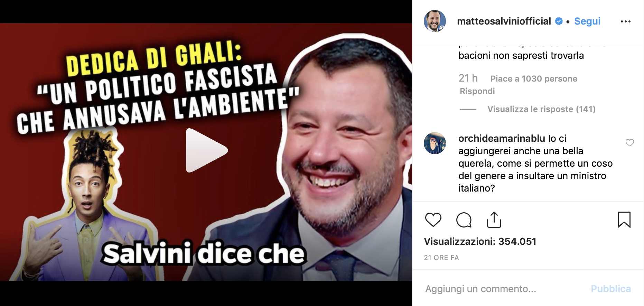Viewport: 644px width, 306px height.
Task: Submit comment with Pubblica
Action: click(x=610, y=289)
